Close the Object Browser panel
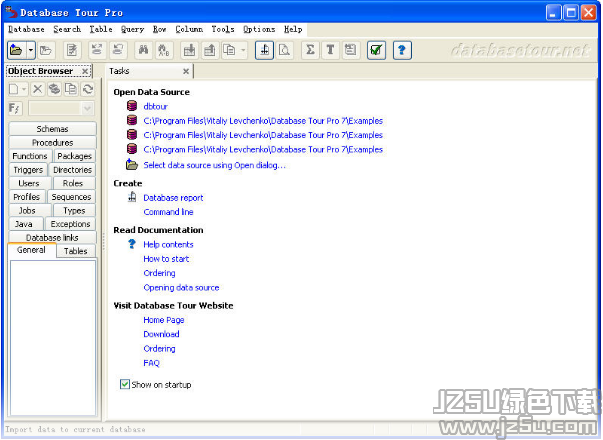Viewport: 603px width, 440px height. click(85, 71)
